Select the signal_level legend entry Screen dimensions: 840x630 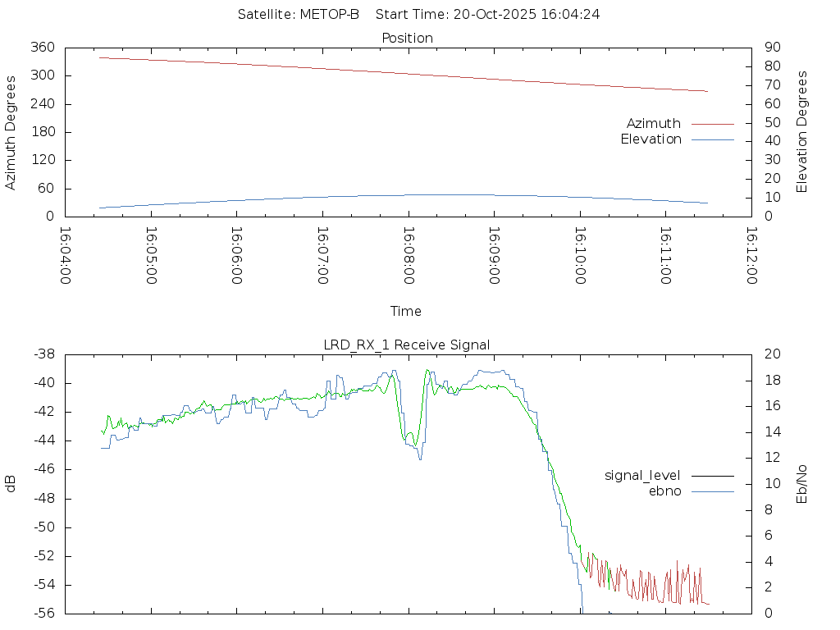point(642,475)
